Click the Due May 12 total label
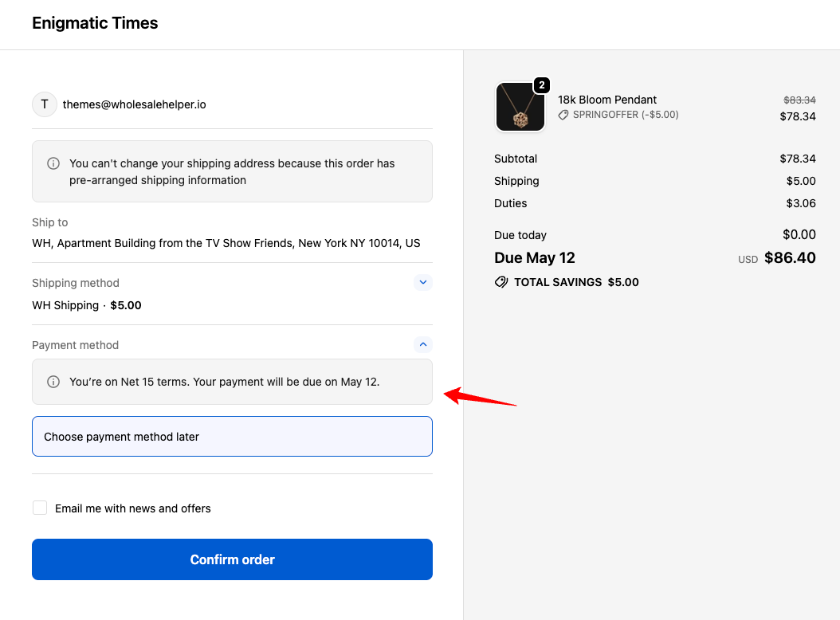The width and height of the screenshot is (840, 620). [535, 258]
